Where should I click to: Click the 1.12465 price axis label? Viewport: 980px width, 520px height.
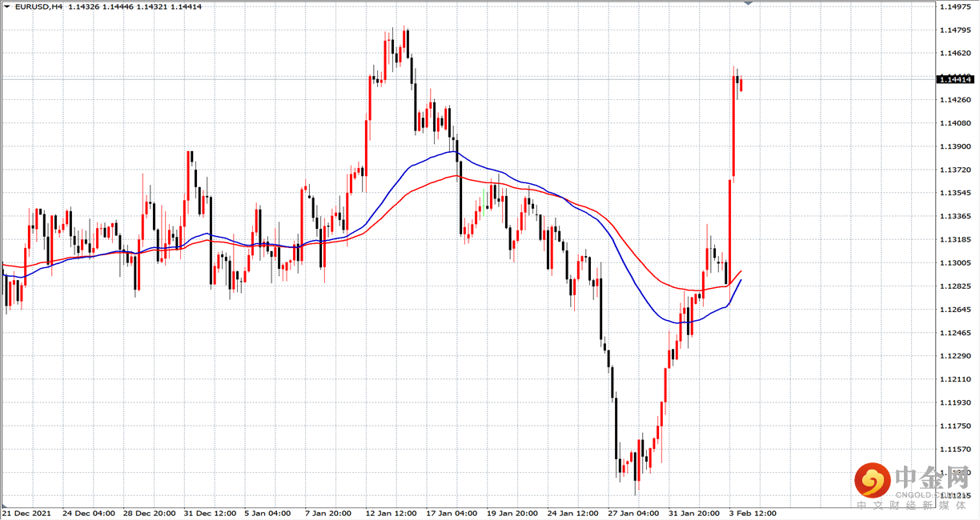(x=956, y=332)
